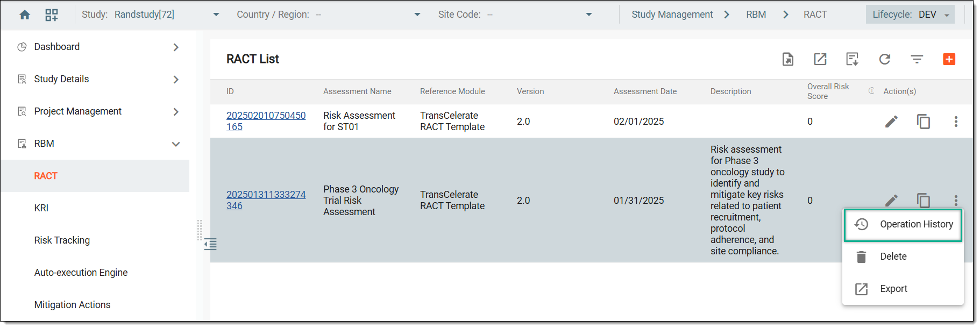Click the Description column header
This screenshot has width=980, height=328.
tap(730, 91)
